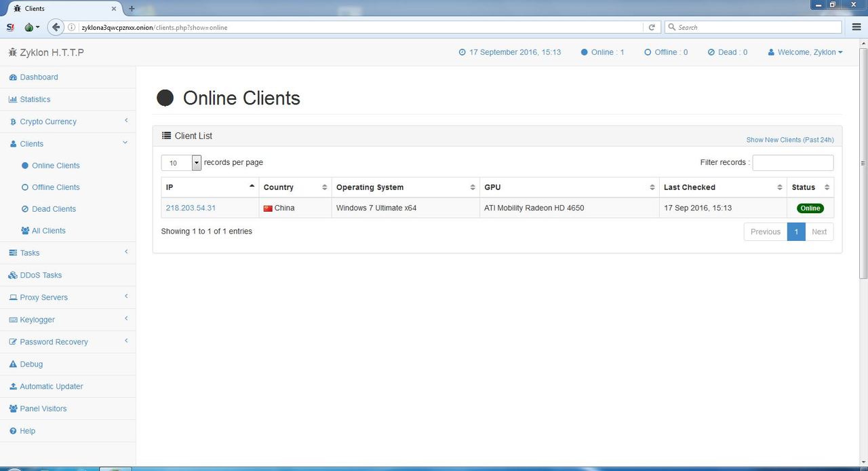
Task: Toggle sort order on the Status column
Action: click(810, 187)
